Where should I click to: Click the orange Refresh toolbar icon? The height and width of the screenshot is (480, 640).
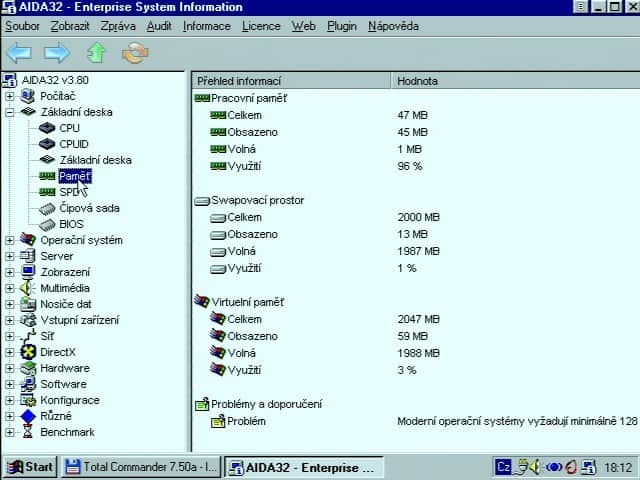pos(135,53)
